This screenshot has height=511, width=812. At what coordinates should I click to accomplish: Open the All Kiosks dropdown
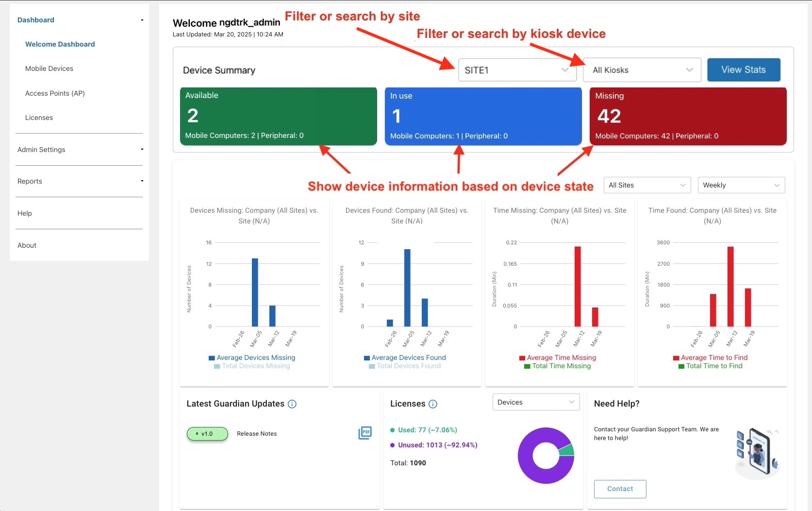pos(642,70)
